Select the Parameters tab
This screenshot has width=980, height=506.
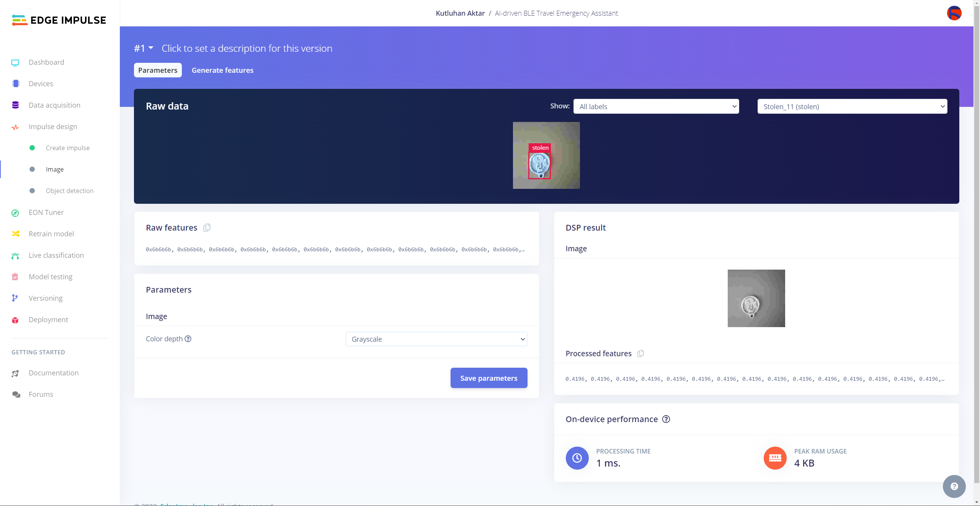pyautogui.click(x=158, y=70)
